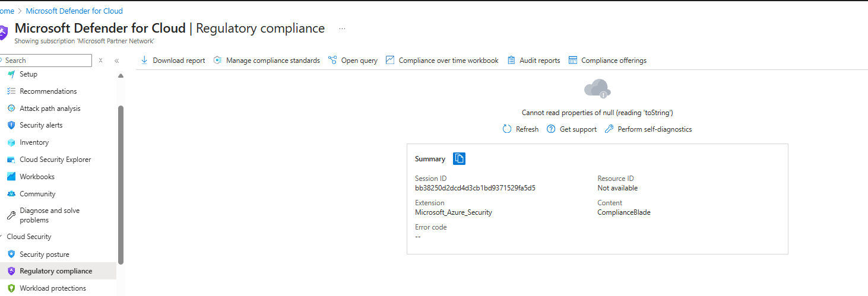Click the Get support question mark icon

point(551,129)
